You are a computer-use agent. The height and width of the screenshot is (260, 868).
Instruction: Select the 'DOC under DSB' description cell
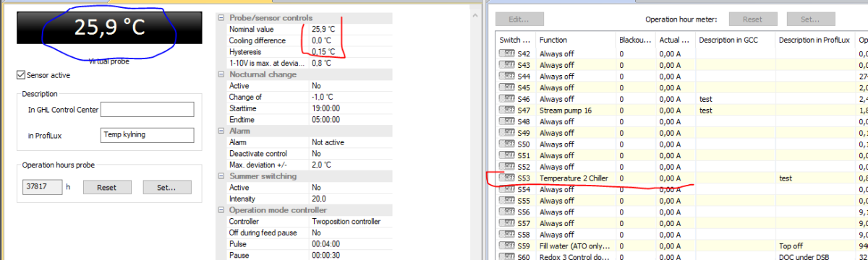[x=815, y=256]
